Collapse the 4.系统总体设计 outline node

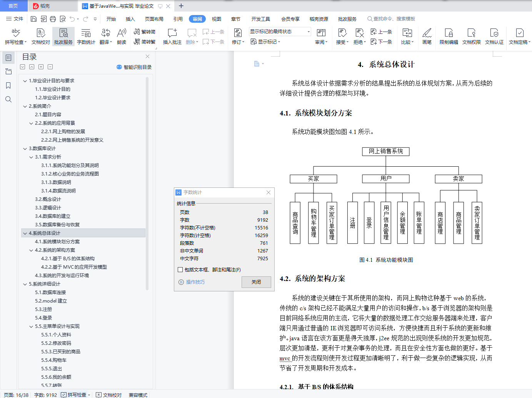25,233
